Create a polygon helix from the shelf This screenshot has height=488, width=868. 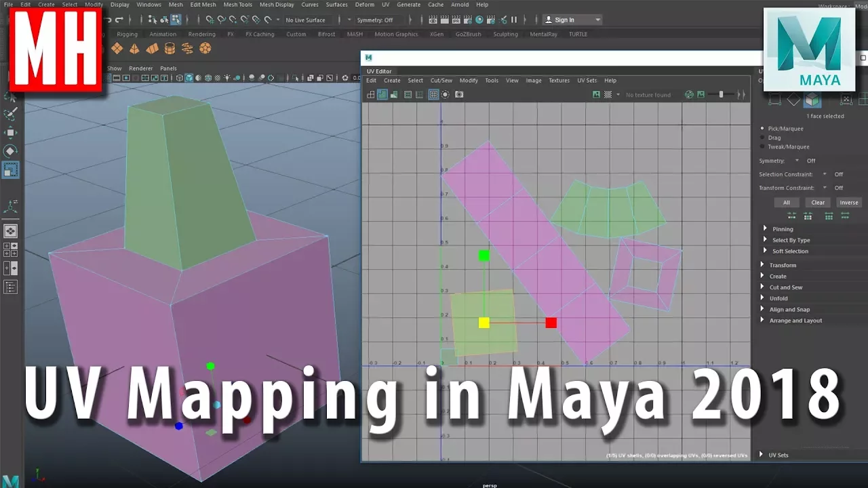[187, 49]
